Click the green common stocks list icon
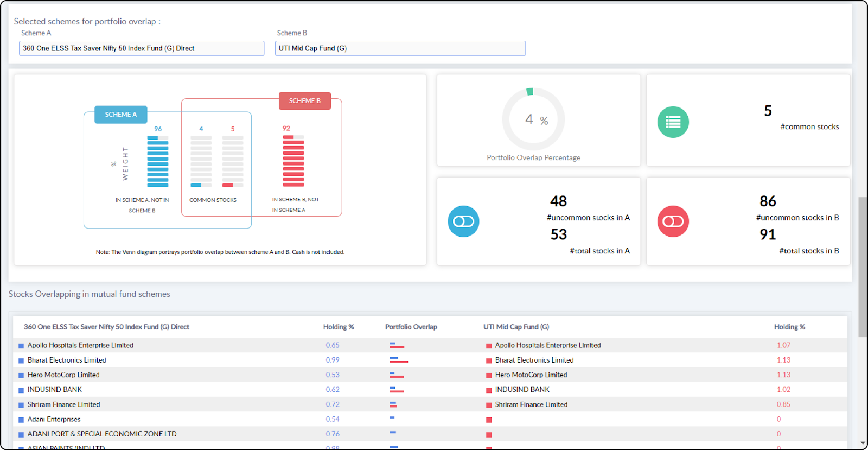 [x=673, y=122]
